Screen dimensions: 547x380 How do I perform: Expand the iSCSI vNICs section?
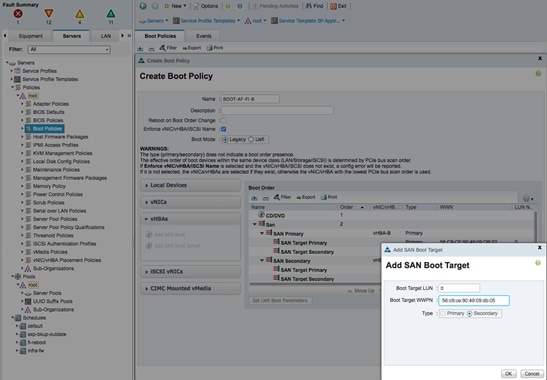(x=190, y=271)
